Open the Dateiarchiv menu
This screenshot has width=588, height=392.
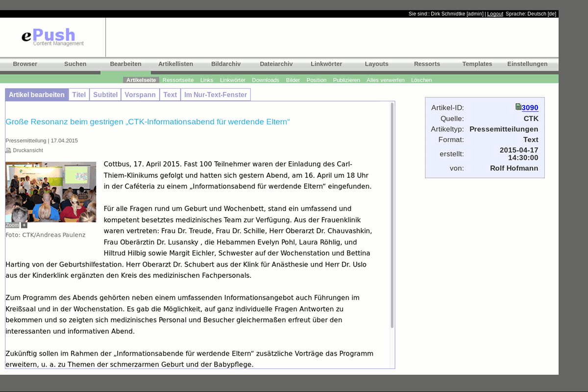(276, 64)
